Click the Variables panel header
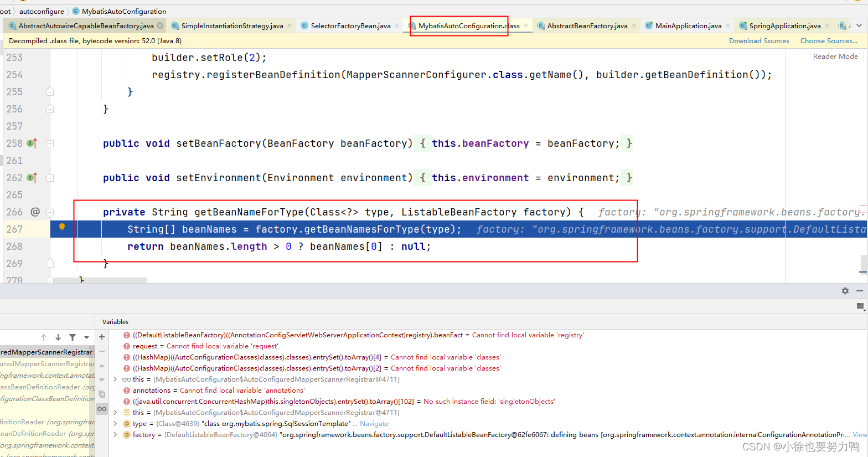This screenshot has height=457, width=868. point(115,322)
